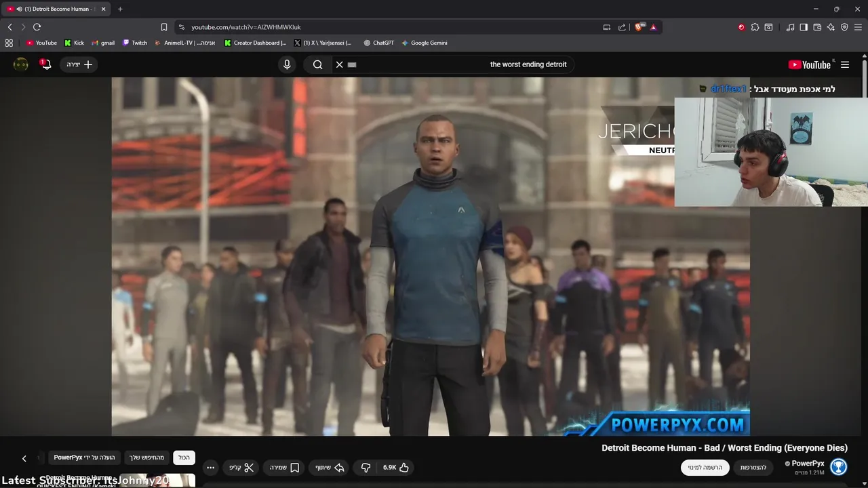Go back with the browser back arrow
The height and width of the screenshot is (488, 868).
pyautogui.click(x=10, y=27)
